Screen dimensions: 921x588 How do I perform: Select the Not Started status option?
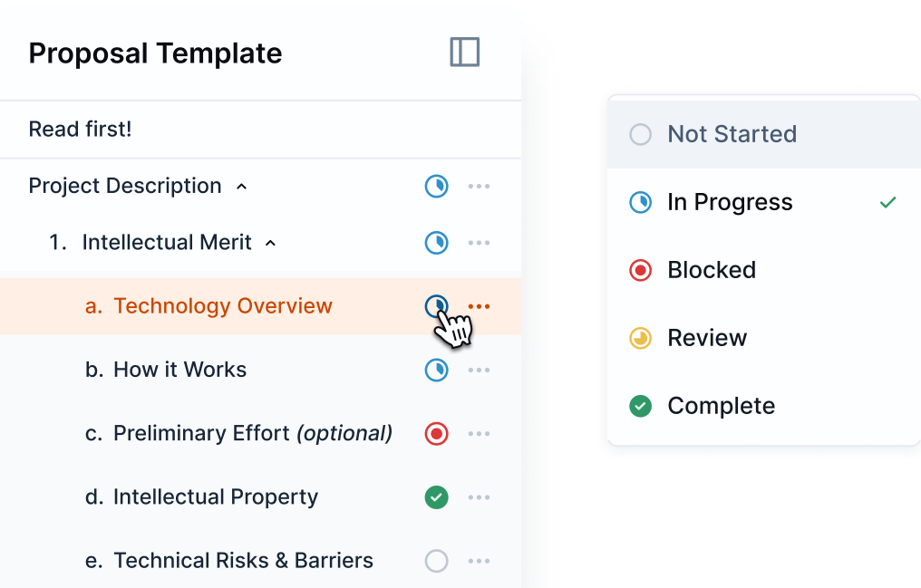731,133
